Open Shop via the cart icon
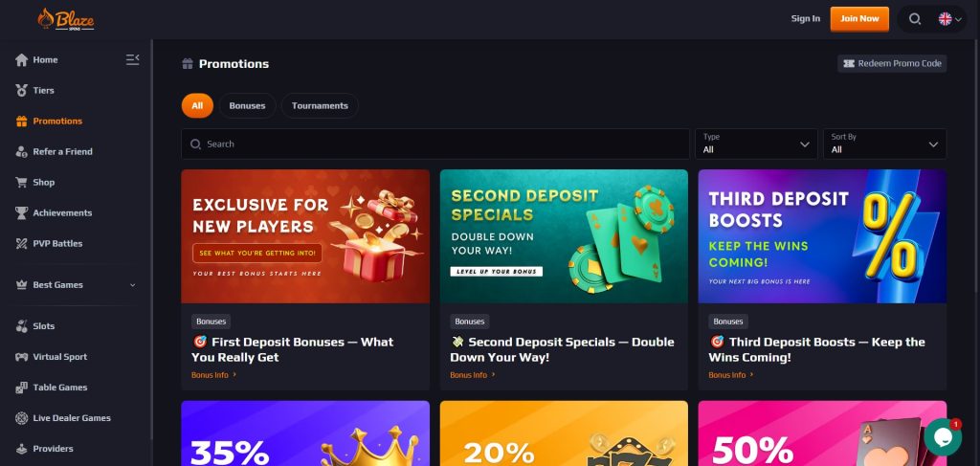 click(x=22, y=183)
